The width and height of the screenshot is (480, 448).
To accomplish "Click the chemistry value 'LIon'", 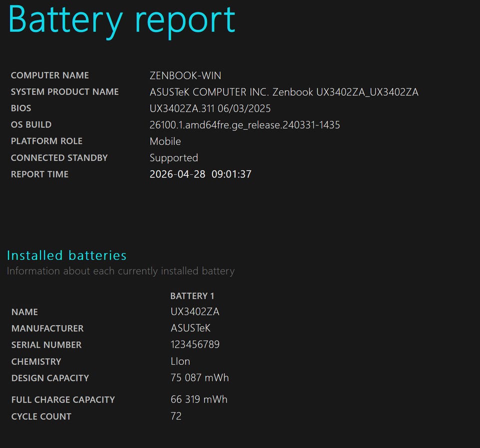I will pyautogui.click(x=180, y=361).
